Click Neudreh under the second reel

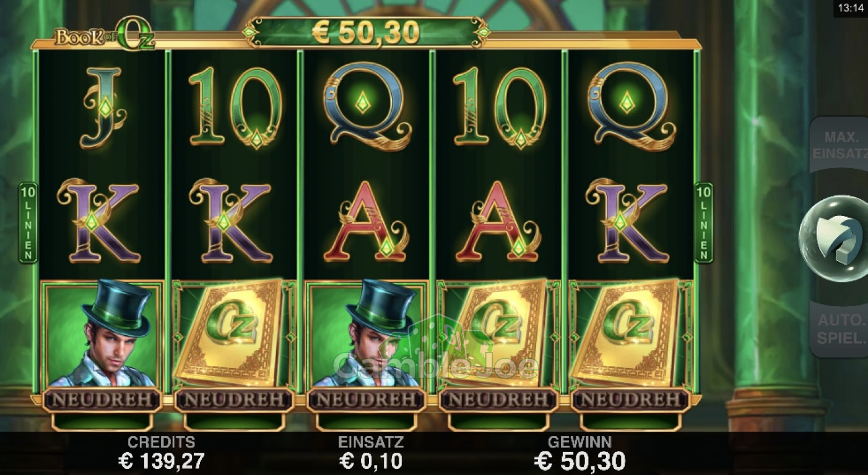tap(234, 400)
